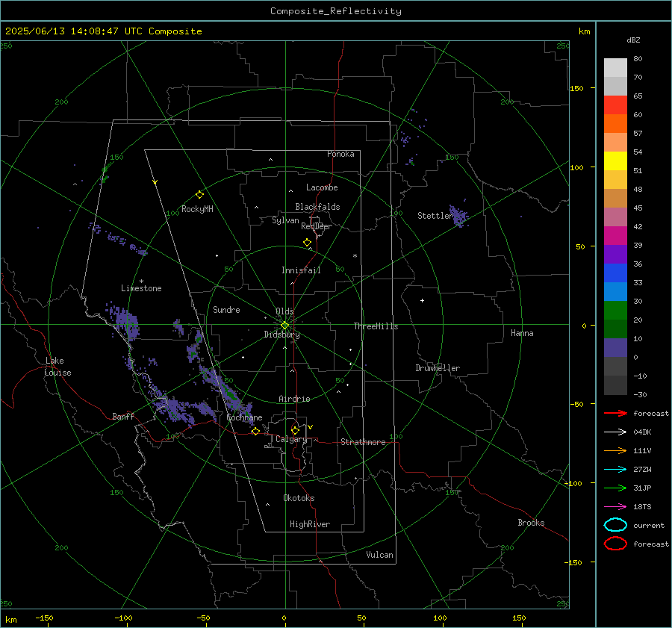
Task: Click the -150 tick on bottom axis
Action: 44,618
